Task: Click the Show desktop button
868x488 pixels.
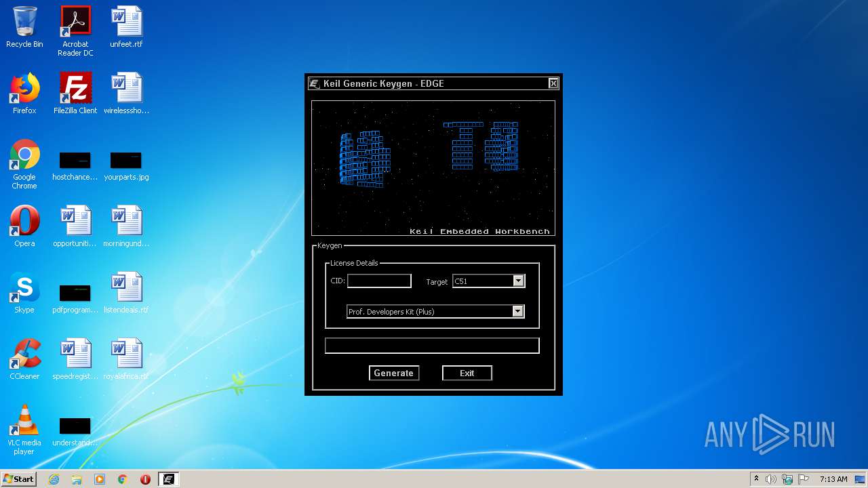Action: (x=861, y=479)
